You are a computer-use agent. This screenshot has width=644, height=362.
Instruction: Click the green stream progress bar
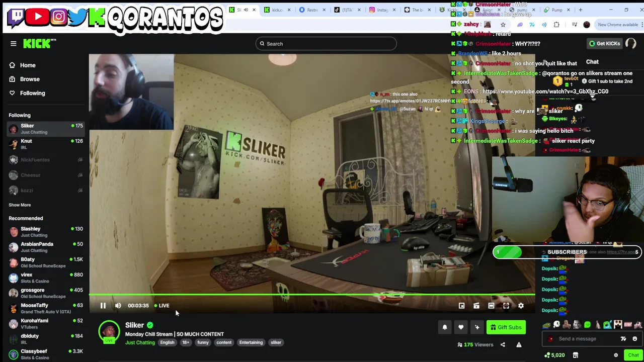pyautogui.click(x=312, y=295)
